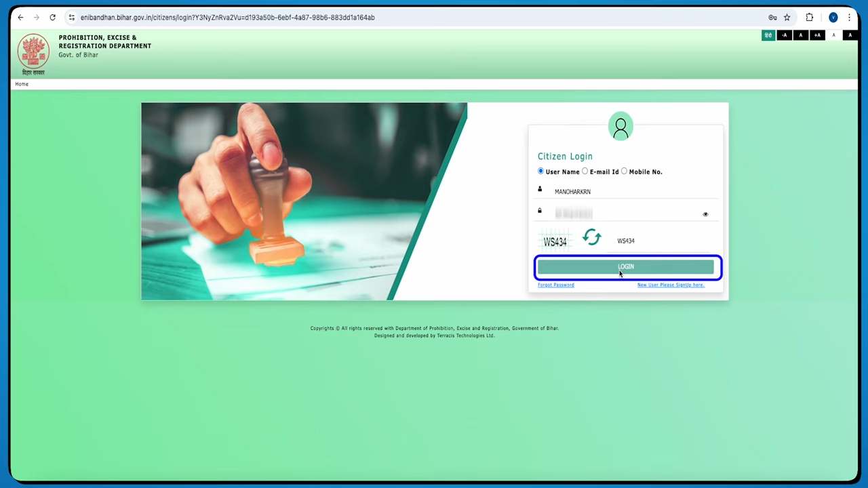This screenshot has width=868, height=488.
Task: Click the citizen avatar icon above login
Action: point(620,127)
